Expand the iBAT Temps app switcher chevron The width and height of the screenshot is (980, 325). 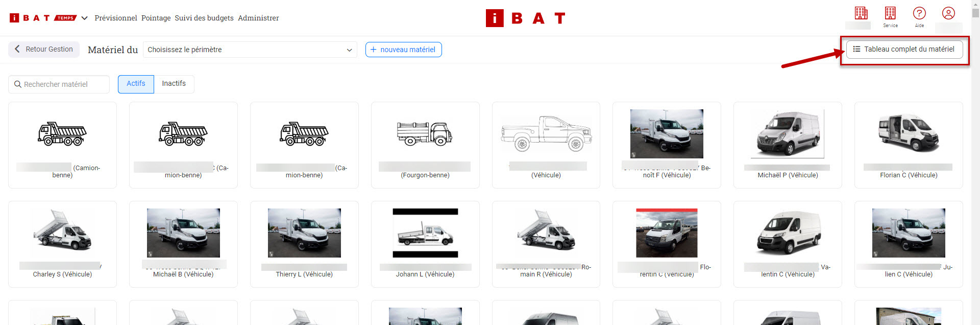point(85,18)
